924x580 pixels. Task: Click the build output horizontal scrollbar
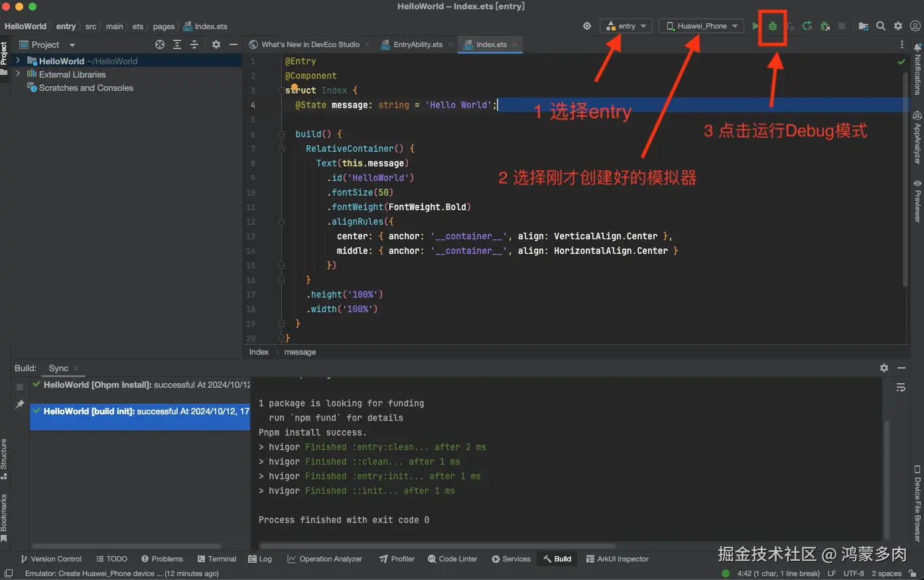tap(438, 545)
